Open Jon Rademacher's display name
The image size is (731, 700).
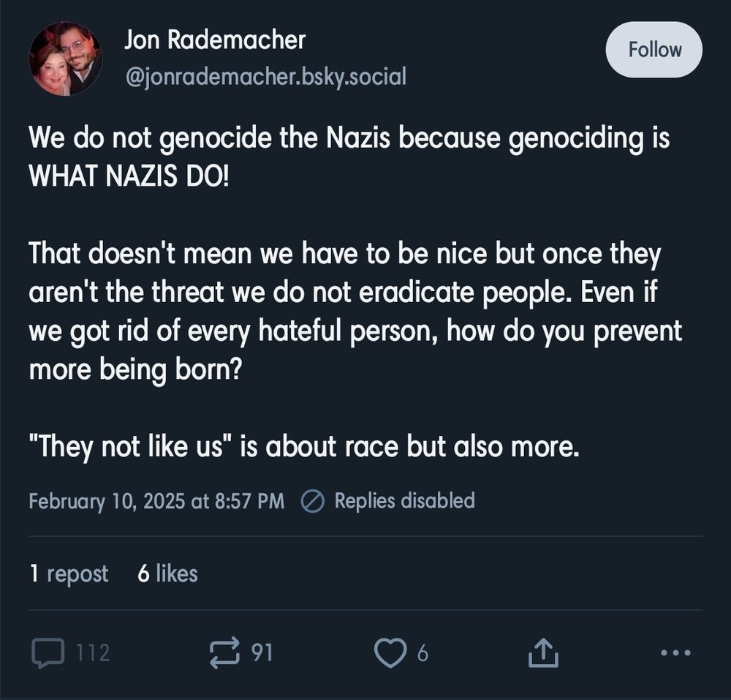(214, 39)
